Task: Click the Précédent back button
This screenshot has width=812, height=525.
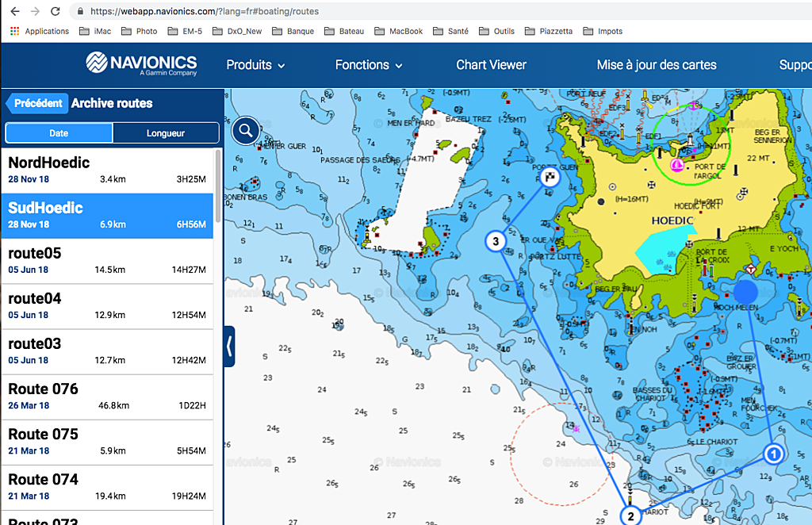Action: [36, 103]
